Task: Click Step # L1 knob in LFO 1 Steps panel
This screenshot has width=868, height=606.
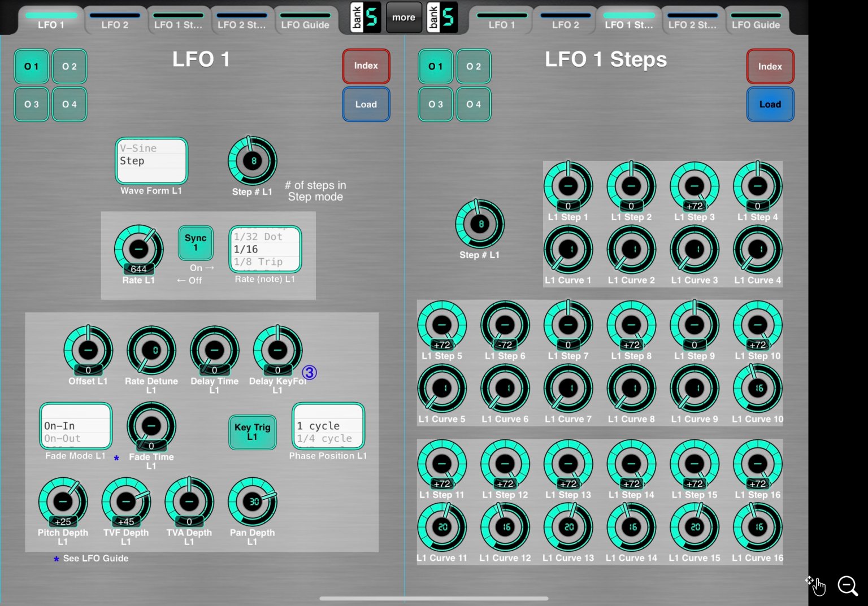Action: point(480,224)
